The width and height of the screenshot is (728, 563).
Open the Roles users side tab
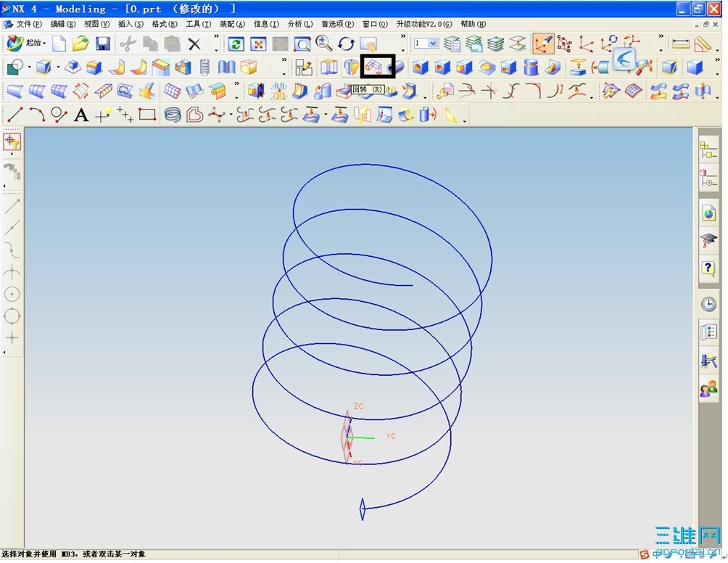tap(708, 389)
